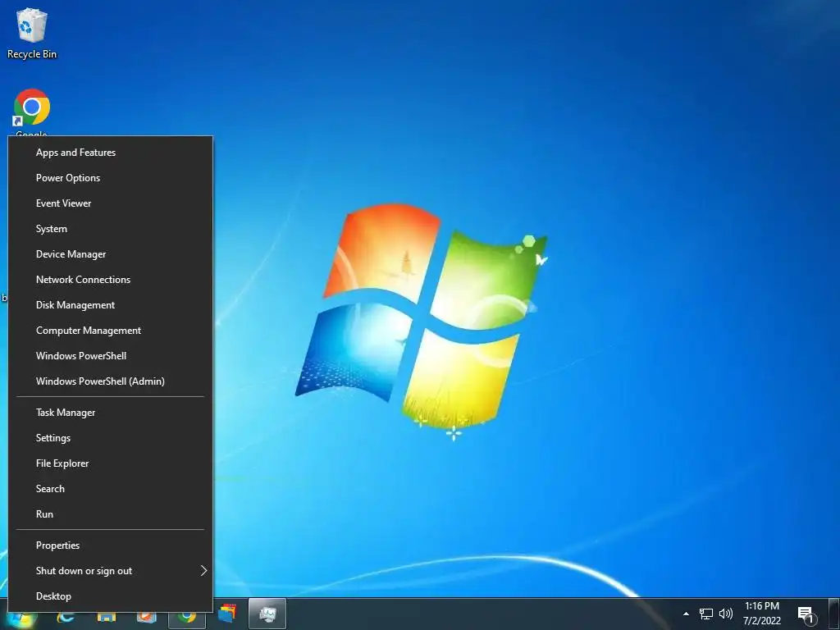Viewport: 840px width, 630px height.
Task: Open Network Connections
Action: [111, 280]
